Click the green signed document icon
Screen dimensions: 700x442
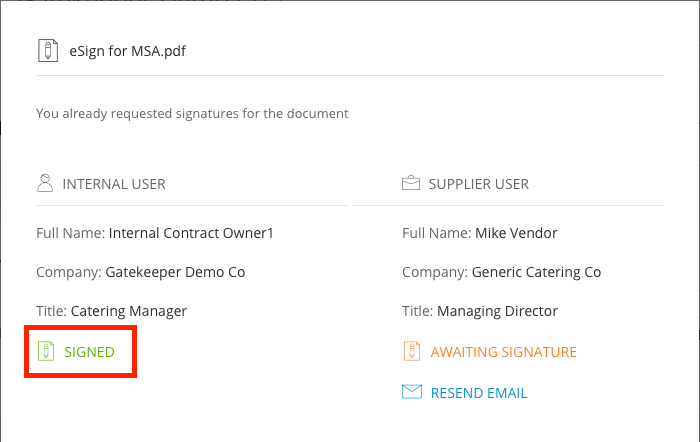click(46, 351)
